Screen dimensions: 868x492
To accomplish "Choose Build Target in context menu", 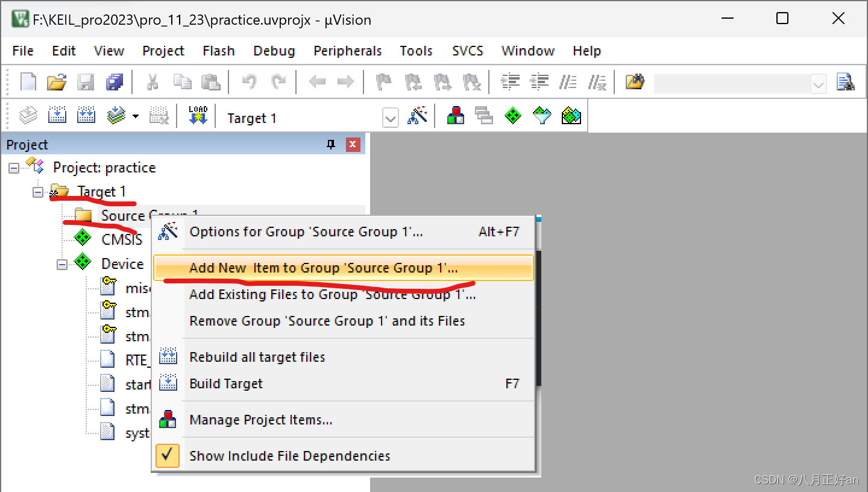I will (344, 383).
